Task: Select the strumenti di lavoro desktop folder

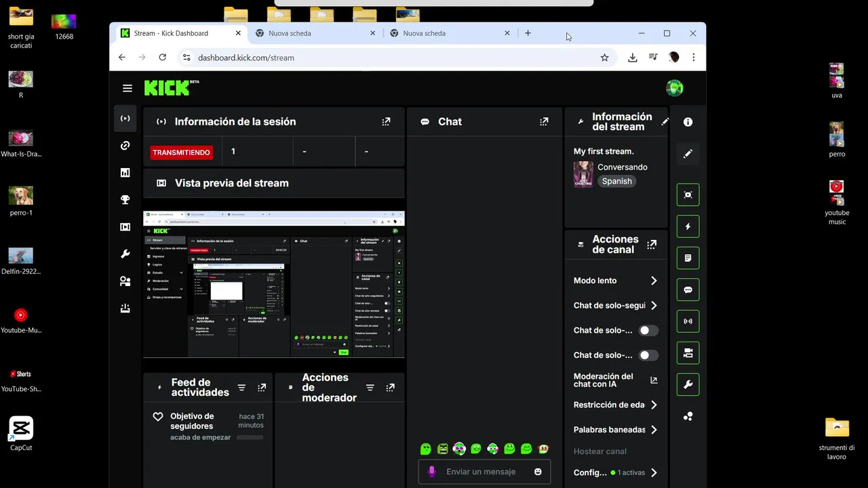Action: pyautogui.click(x=837, y=439)
